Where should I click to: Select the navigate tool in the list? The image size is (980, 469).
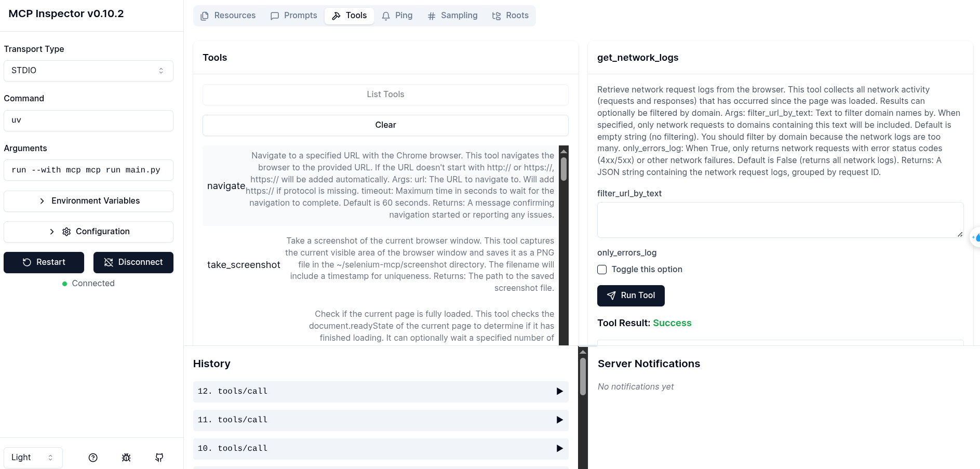pyautogui.click(x=380, y=185)
